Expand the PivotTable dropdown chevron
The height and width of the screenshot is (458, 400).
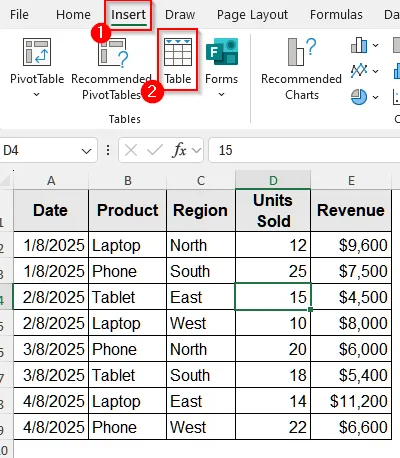[37, 95]
